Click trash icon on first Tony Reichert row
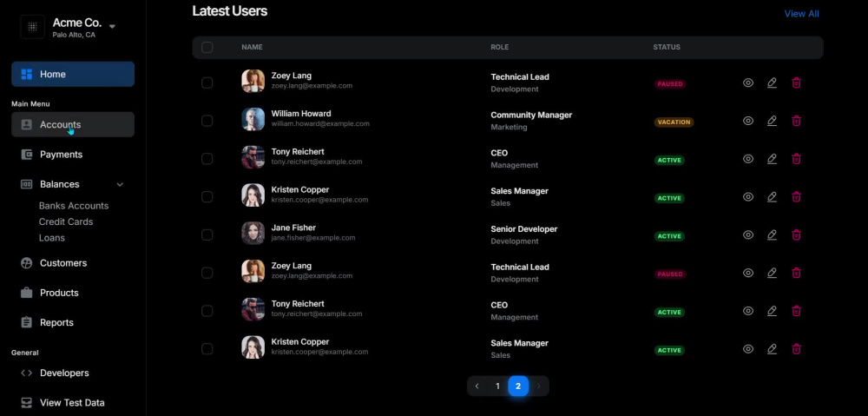The image size is (868, 416). coord(796,159)
